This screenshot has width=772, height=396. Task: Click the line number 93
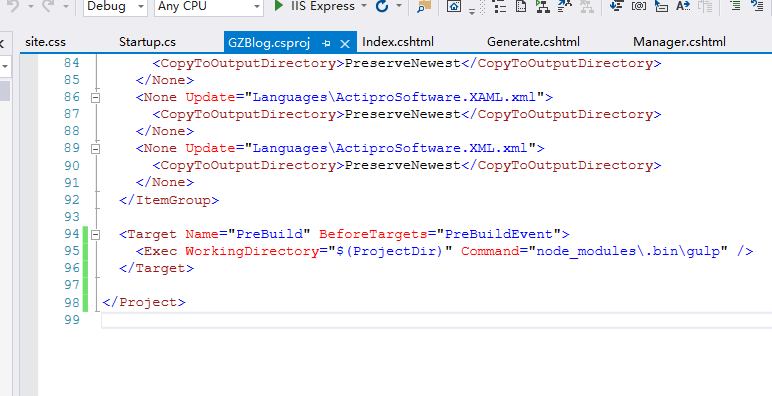[x=71, y=217]
